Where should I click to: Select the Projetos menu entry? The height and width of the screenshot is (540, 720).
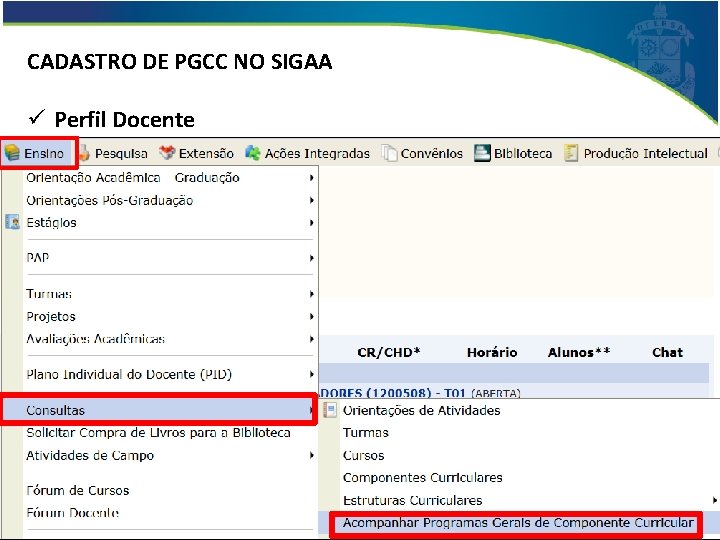[159, 316]
